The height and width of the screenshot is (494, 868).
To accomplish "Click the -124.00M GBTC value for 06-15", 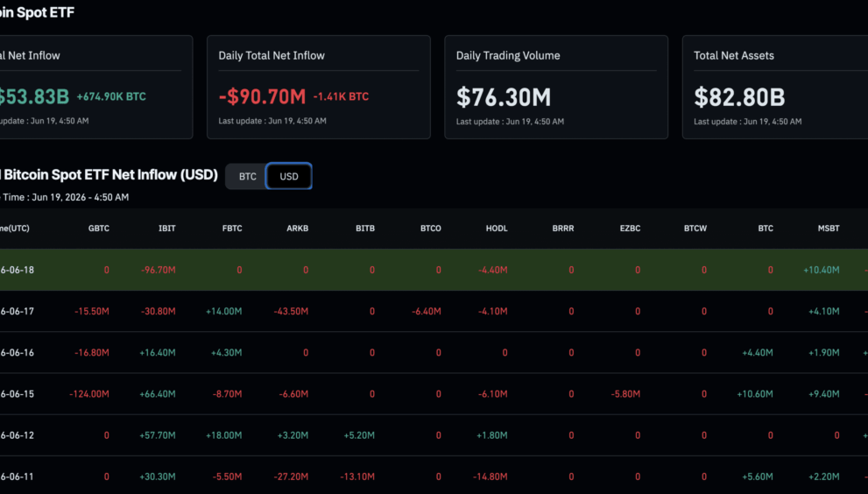I will pos(89,394).
